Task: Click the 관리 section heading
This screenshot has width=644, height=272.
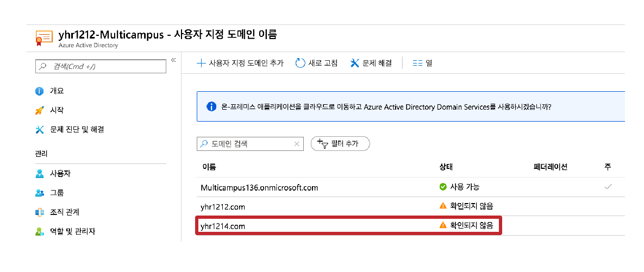Action: [41, 154]
